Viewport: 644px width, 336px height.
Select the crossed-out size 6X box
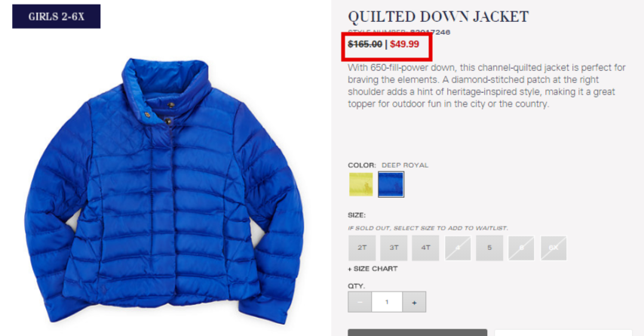click(554, 248)
